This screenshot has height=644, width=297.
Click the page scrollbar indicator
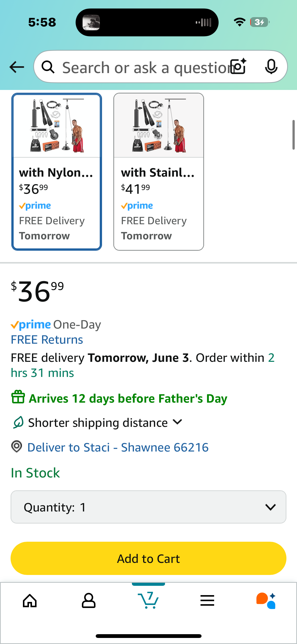pos(293,135)
